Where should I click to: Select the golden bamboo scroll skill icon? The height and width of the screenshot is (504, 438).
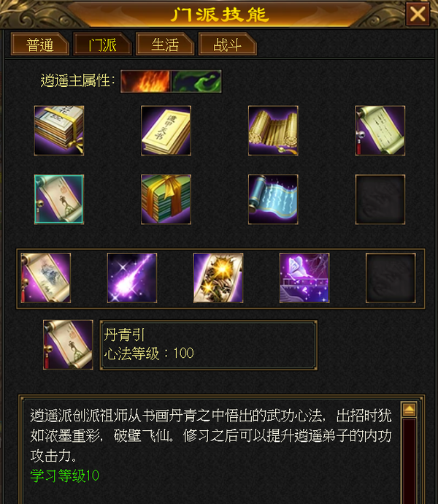tap(273, 131)
